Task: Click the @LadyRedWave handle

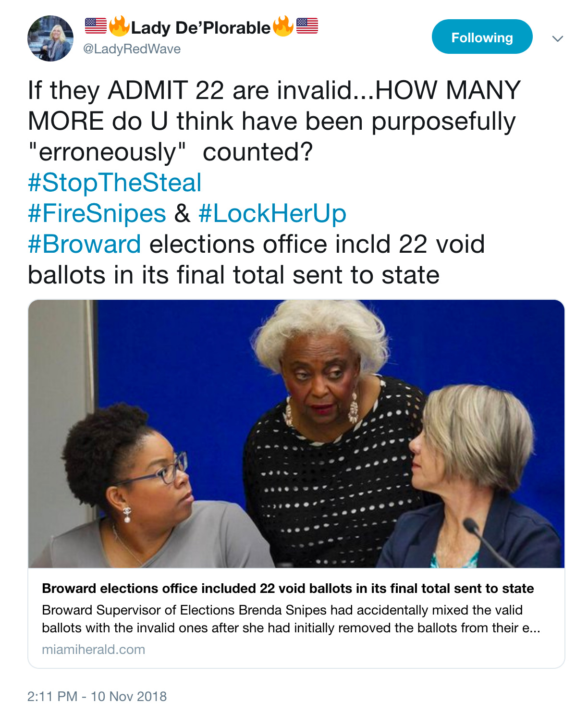Action: (132, 49)
